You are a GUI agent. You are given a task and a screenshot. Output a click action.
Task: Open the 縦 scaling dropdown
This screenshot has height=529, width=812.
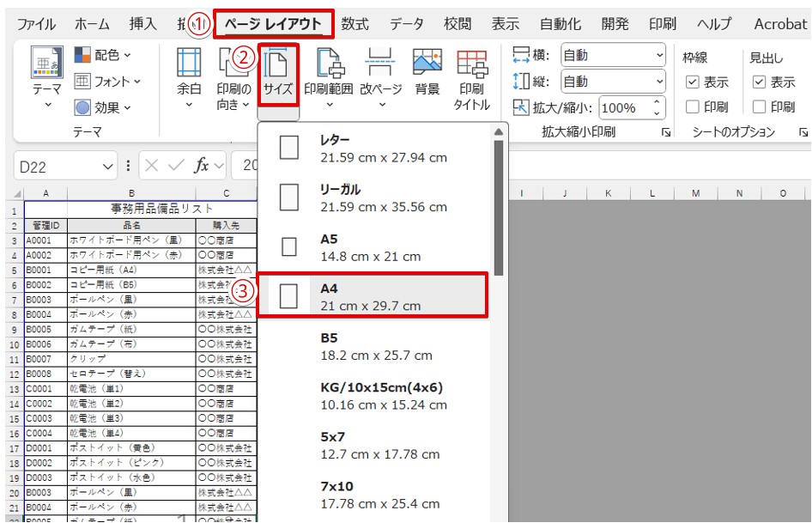click(660, 81)
